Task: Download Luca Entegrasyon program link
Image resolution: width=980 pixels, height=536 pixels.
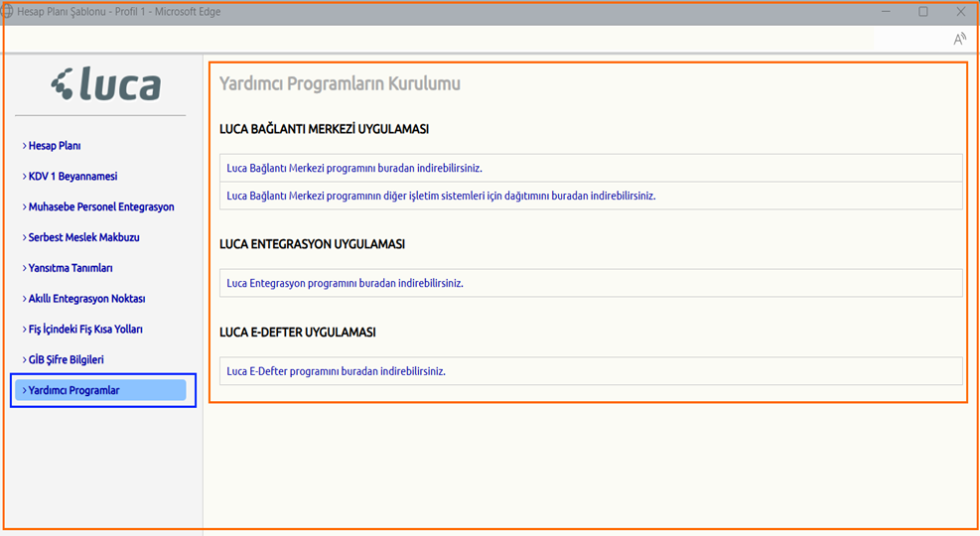Action: point(345,283)
